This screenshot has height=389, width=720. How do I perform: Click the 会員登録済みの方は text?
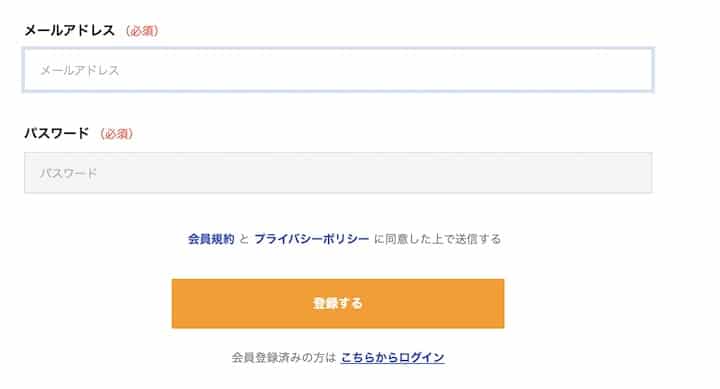(x=283, y=357)
